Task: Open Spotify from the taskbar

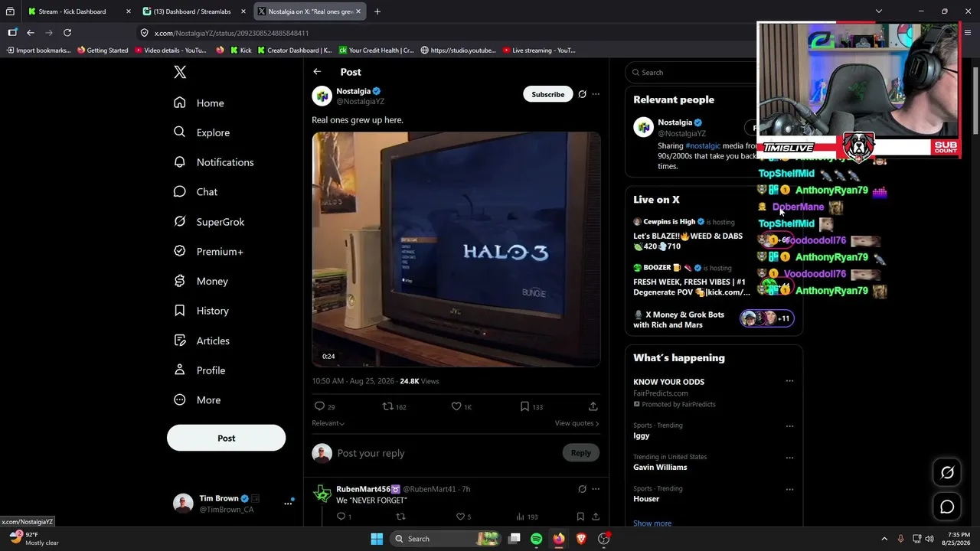Action: pos(536,539)
